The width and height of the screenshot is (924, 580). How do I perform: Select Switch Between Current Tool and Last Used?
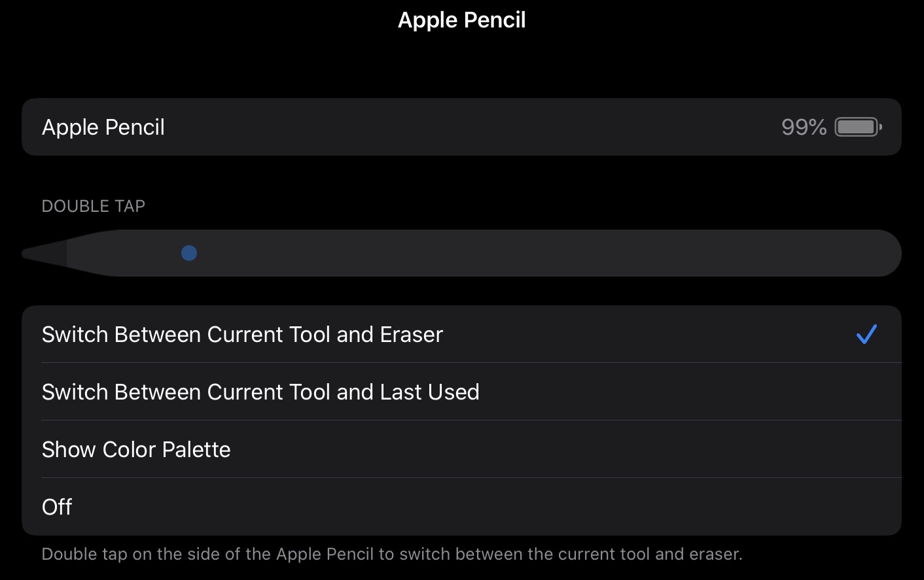point(260,392)
